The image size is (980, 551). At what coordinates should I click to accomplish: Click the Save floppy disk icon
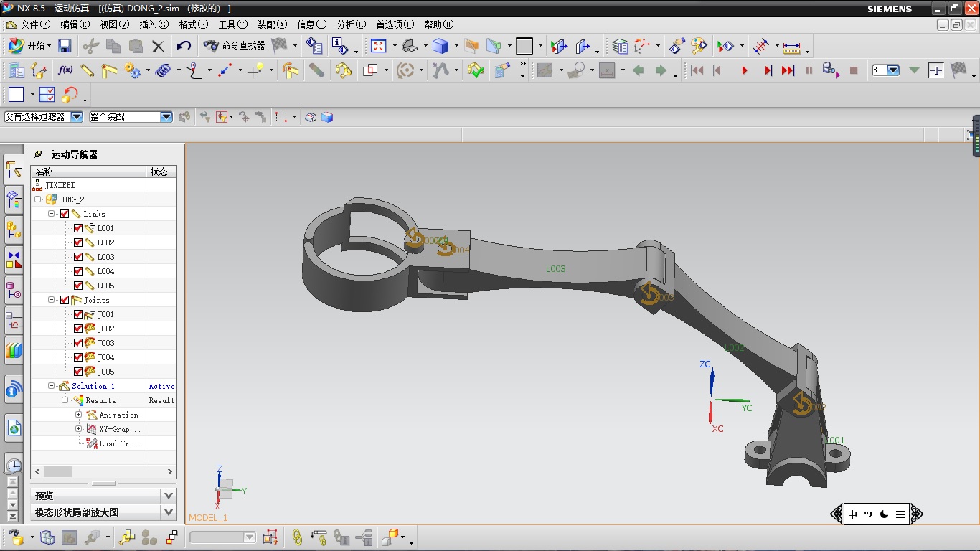click(65, 46)
